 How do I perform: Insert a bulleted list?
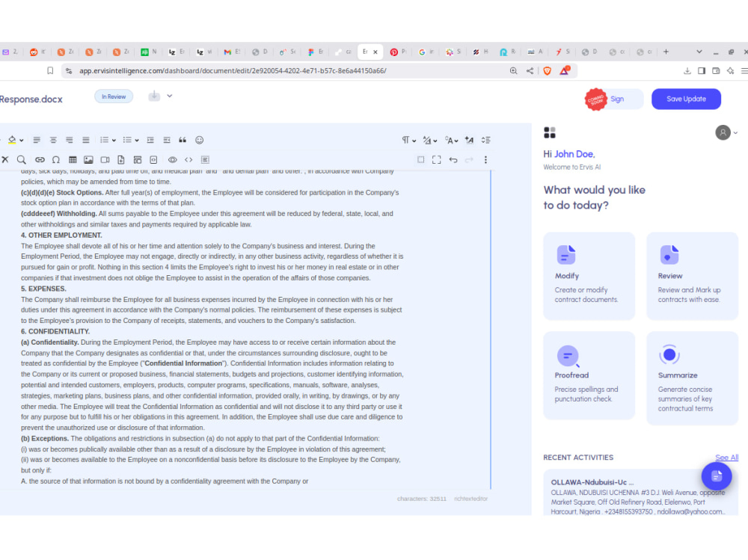click(127, 140)
